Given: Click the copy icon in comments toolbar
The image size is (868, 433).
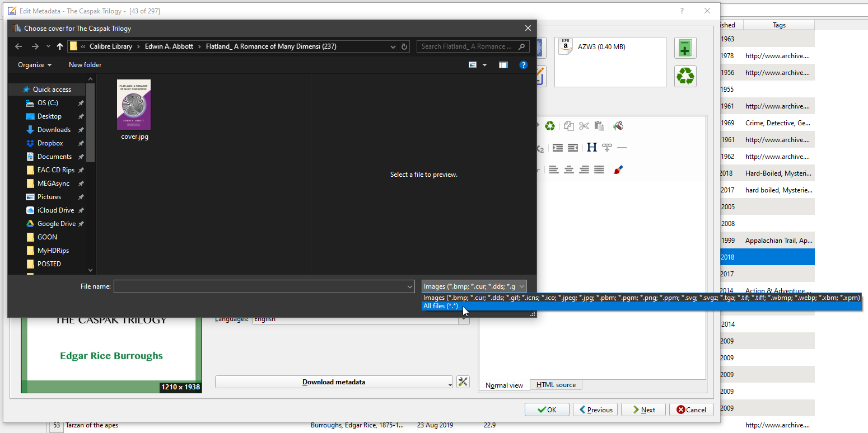Looking at the screenshot, I should (x=569, y=126).
